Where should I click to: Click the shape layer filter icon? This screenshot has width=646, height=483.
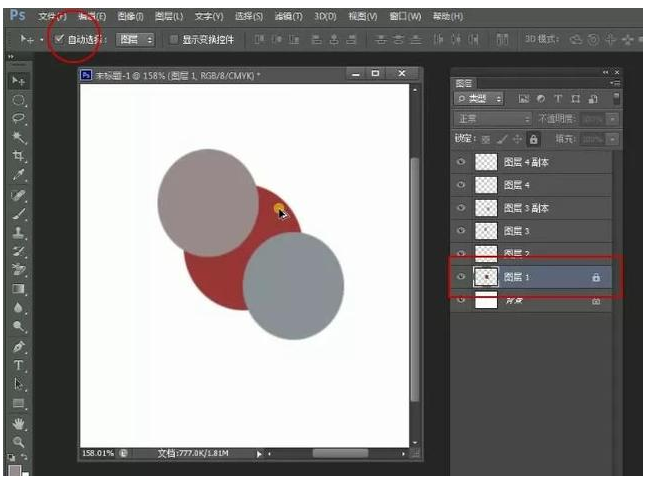pos(576,99)
